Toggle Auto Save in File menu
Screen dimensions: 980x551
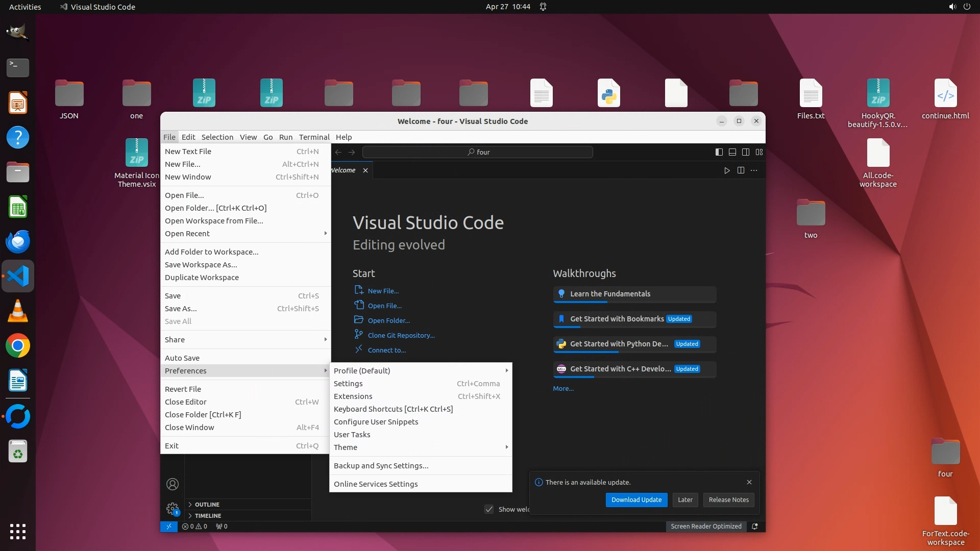182,358
